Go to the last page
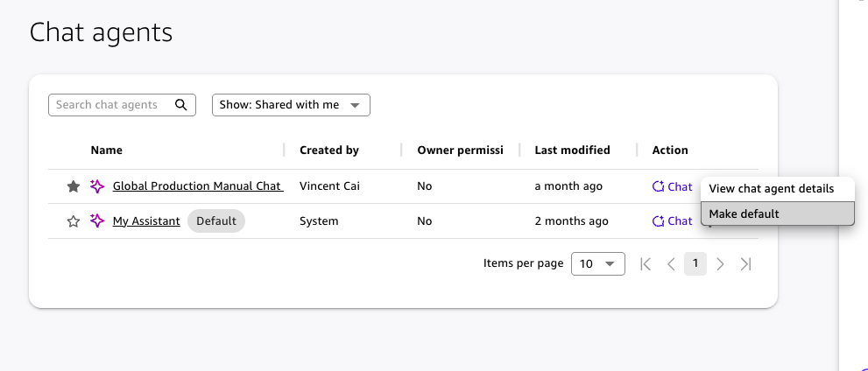 pos(745,263)
